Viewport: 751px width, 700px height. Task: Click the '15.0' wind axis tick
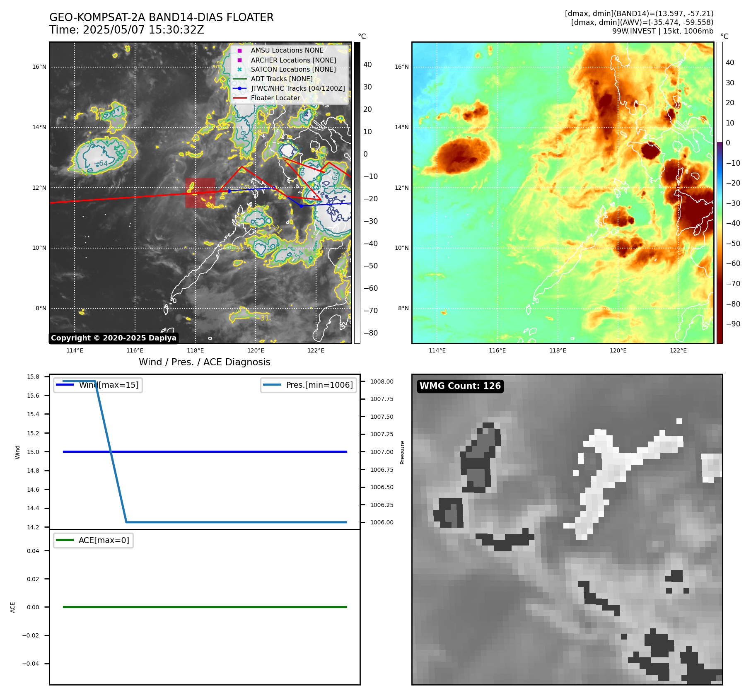(x=33, y=452)
